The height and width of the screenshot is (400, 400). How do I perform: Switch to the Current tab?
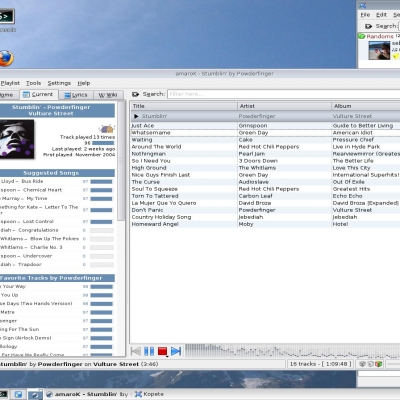click(x=38, y=95)
